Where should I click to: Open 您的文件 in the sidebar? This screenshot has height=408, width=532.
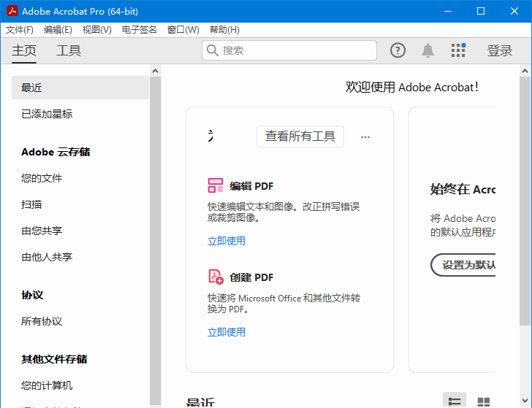click(42, 178)
